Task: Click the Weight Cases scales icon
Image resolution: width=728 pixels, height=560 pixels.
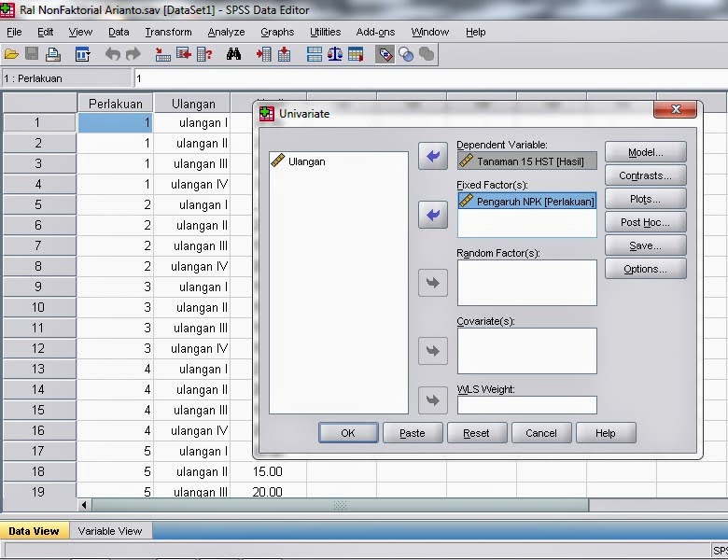Action: [335, 54]
